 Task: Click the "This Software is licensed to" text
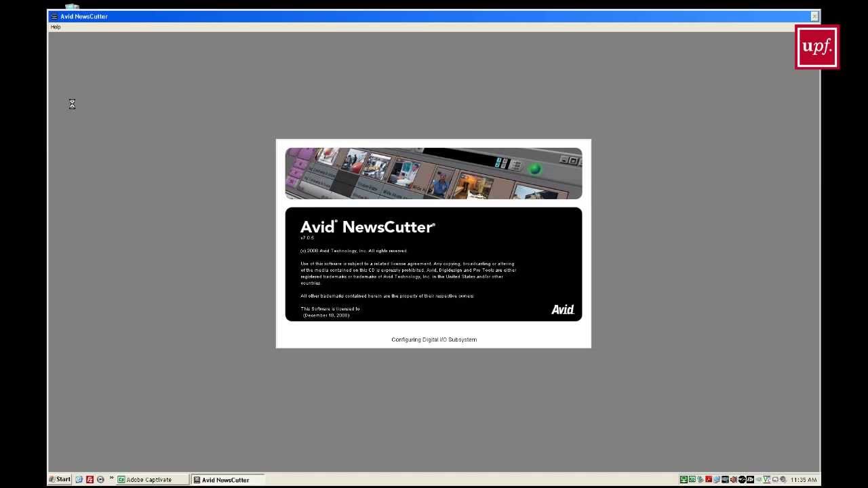[330, 309]
